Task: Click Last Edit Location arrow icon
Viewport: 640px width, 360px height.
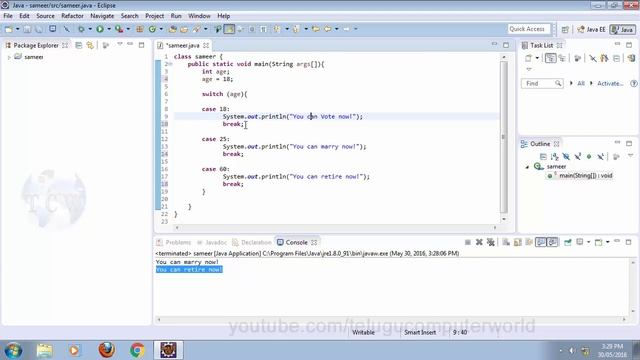Action: click(316, 29)
